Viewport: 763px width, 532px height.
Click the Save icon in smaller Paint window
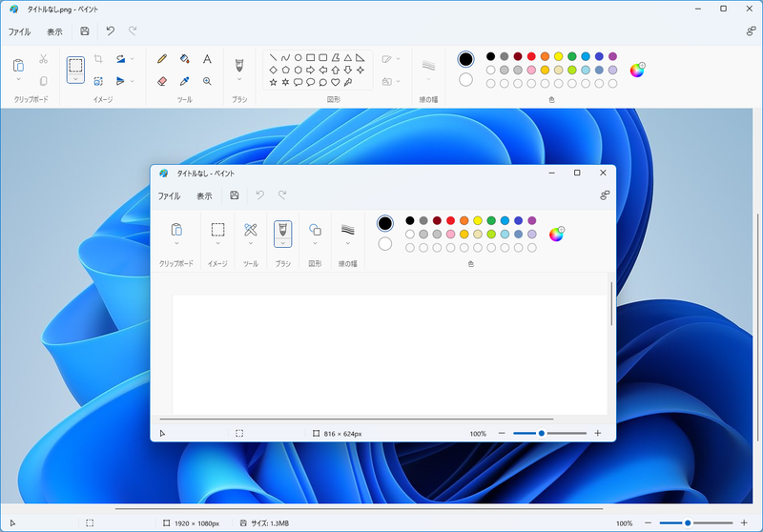tap(234, 195)
